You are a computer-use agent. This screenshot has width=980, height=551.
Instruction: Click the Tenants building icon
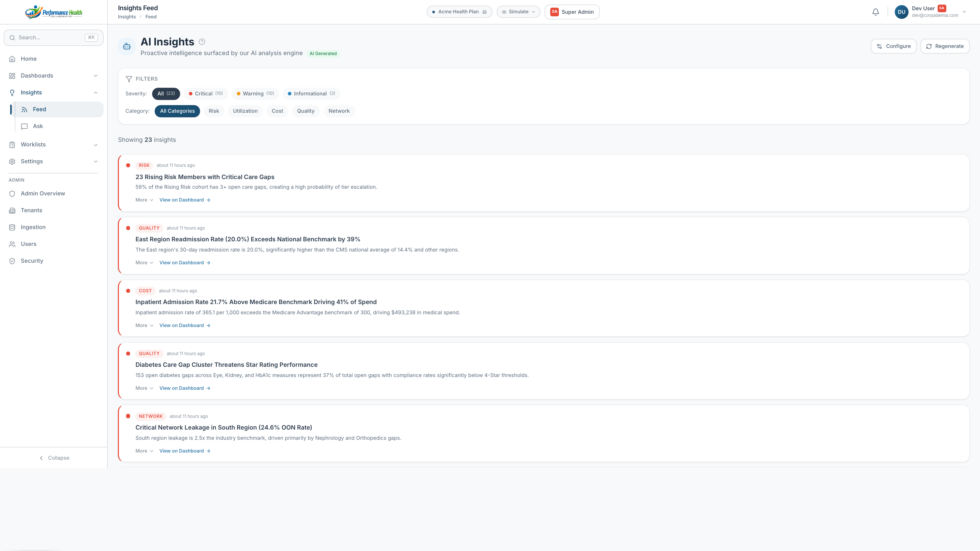click(12, 210)
